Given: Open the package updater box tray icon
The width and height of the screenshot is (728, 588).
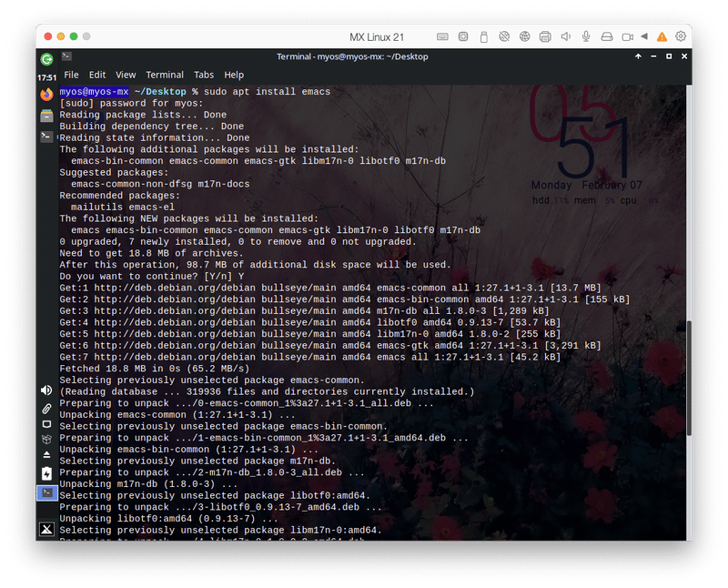Looking at the screenshot, I should (x=46, y=439).
